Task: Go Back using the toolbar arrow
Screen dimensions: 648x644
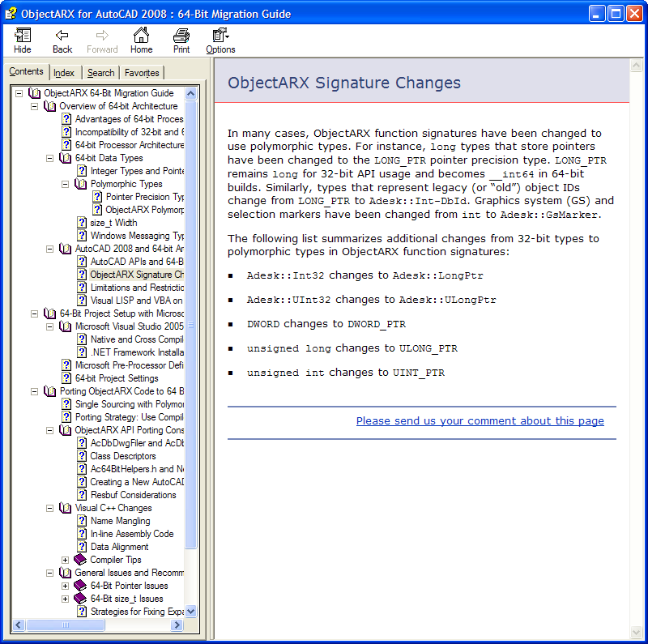Action: click(x=62, y=36)
